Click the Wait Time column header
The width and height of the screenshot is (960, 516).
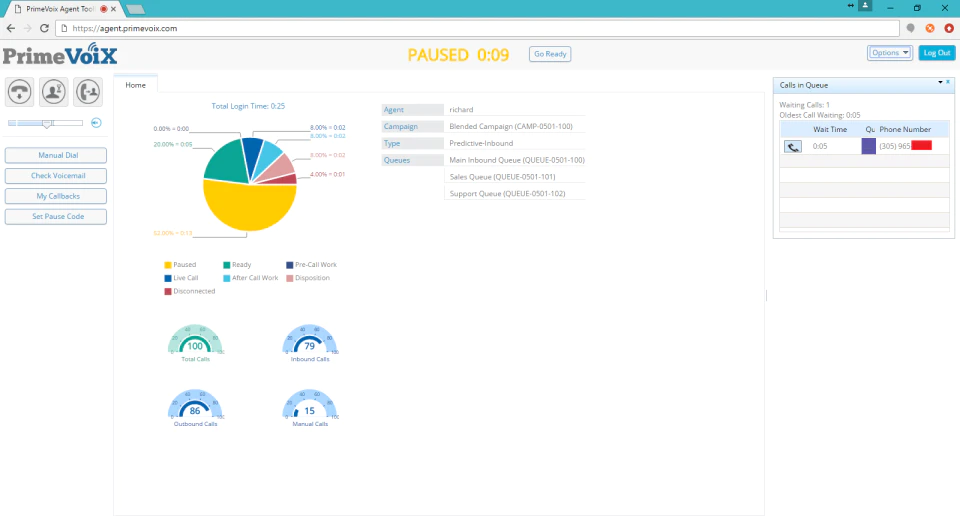point(830,129)
